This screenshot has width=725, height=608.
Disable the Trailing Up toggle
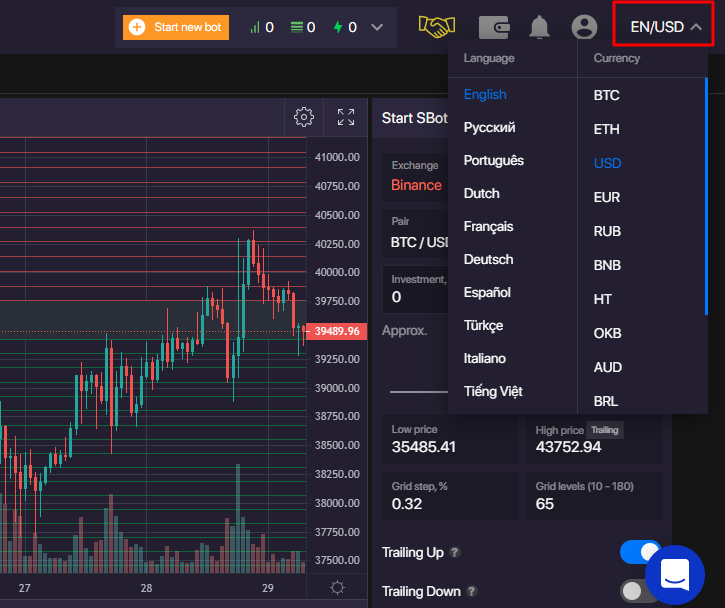(640, 552)
